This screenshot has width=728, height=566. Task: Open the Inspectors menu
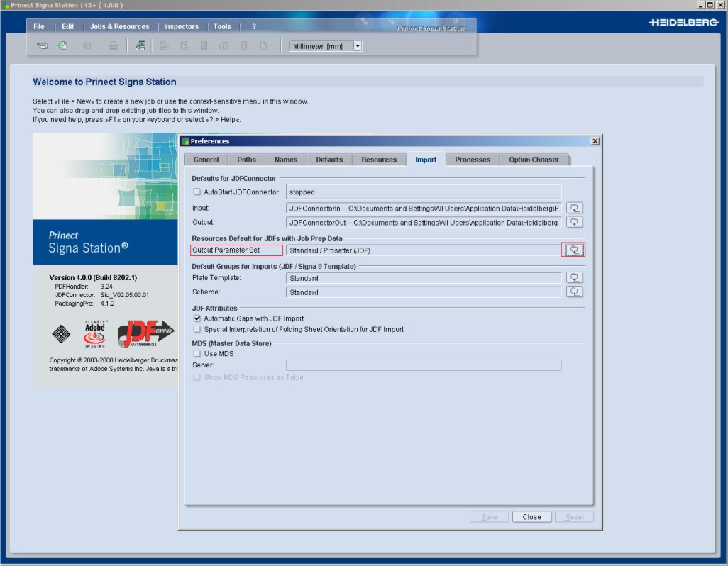(181, 26)
